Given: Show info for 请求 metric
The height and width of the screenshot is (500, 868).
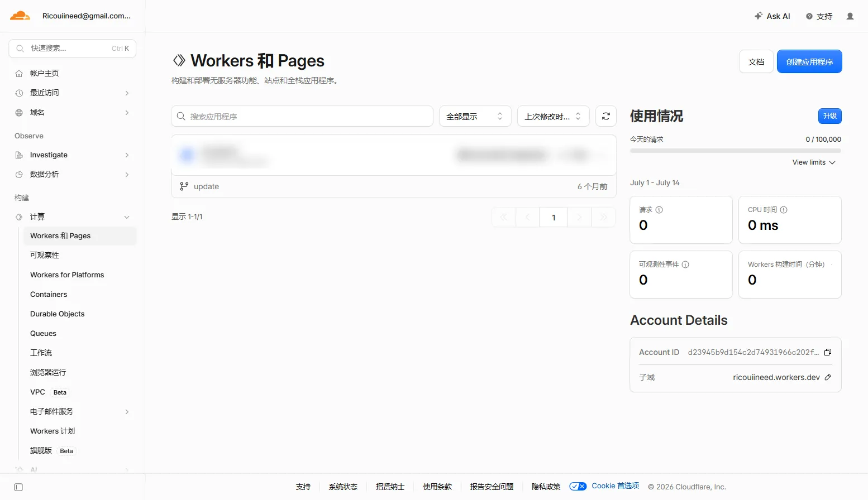Looking at the screenshot, I should click(659, 210).
